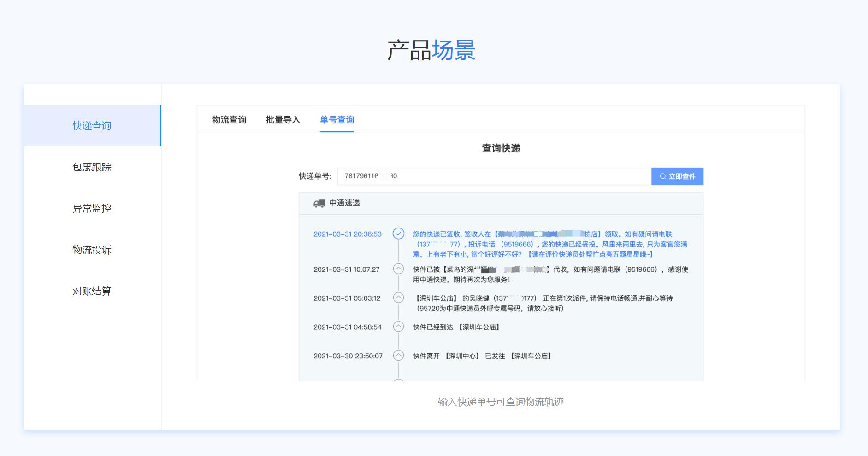Click the timeline arrow icon at 23:50:07
This screenshot has width=868, height=456.
point(398,356)
